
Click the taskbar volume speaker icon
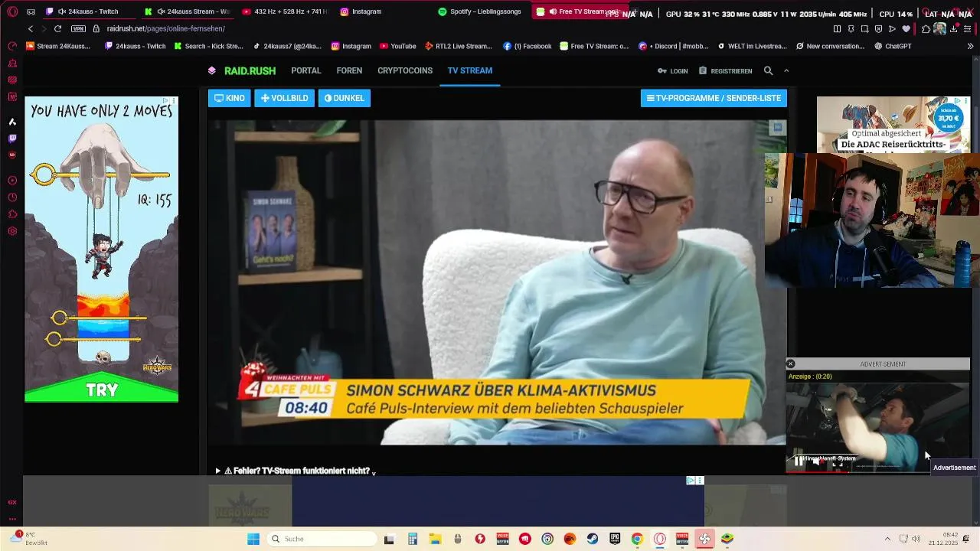coord(916,539)
